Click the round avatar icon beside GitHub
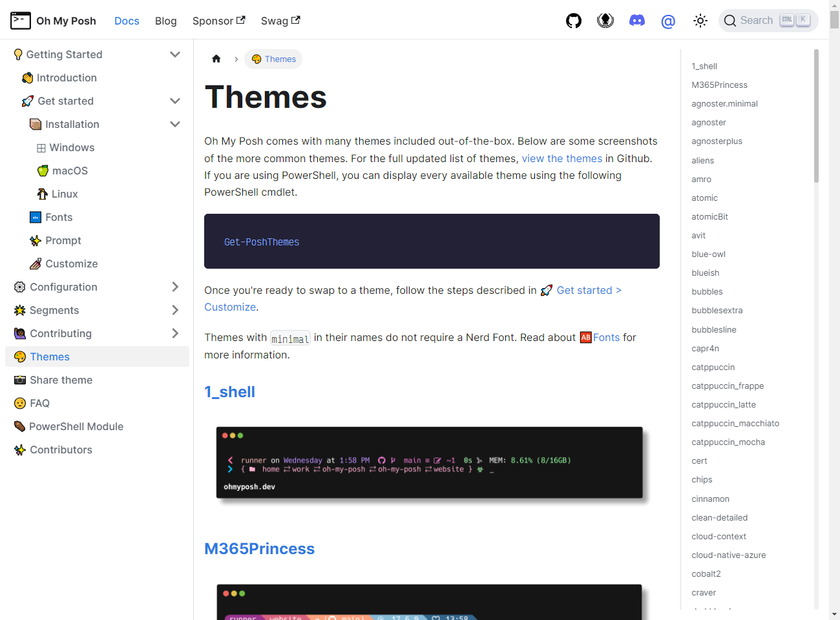 (605, 21)
